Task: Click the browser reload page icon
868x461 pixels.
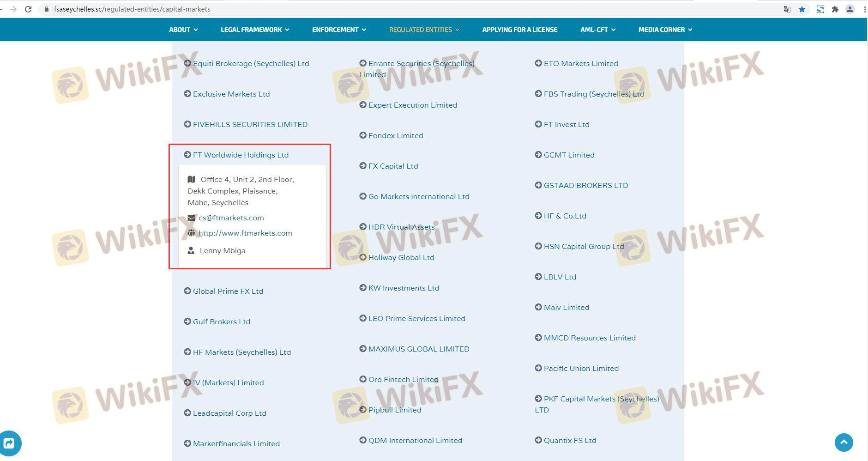Action: tap(28, 9)
